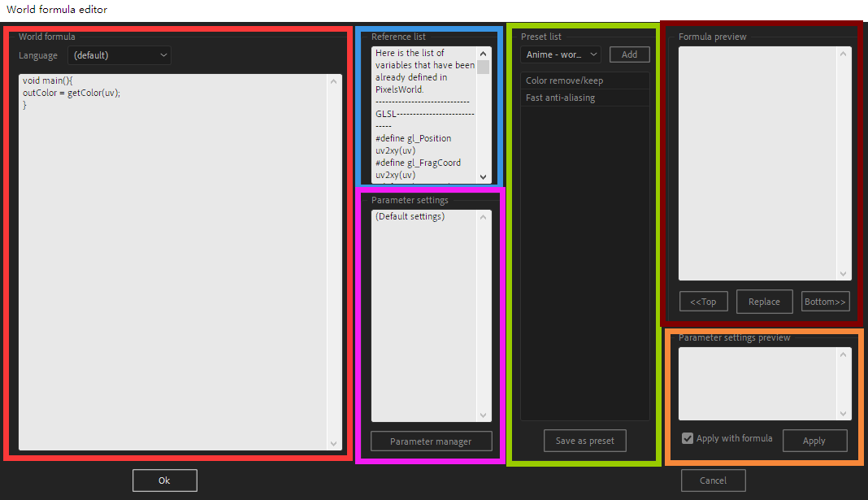Open the Language dropdown

pyautogui.click(x=119, y=55)
